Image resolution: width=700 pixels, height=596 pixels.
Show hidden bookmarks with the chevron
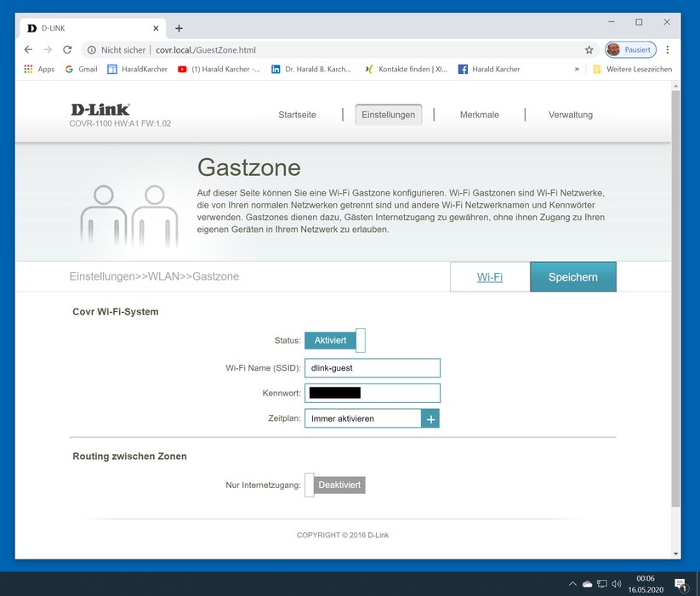point(577,70)
